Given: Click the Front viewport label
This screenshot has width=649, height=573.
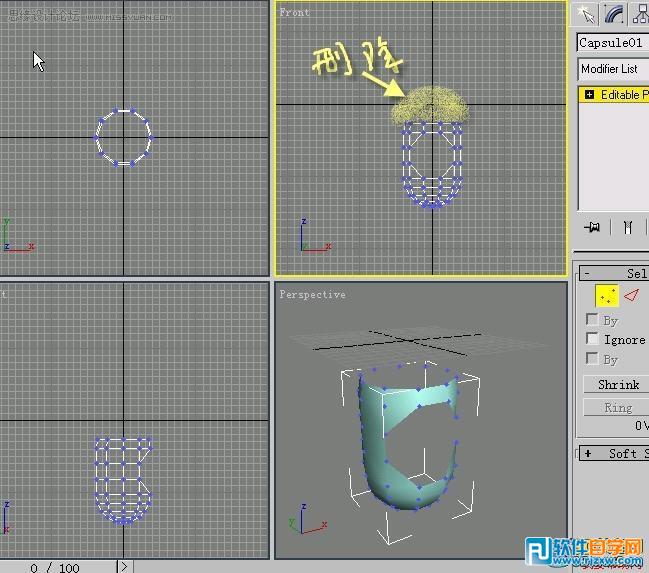Looking at the screenshot, I should pyautogui.click(x=294, y=12).
